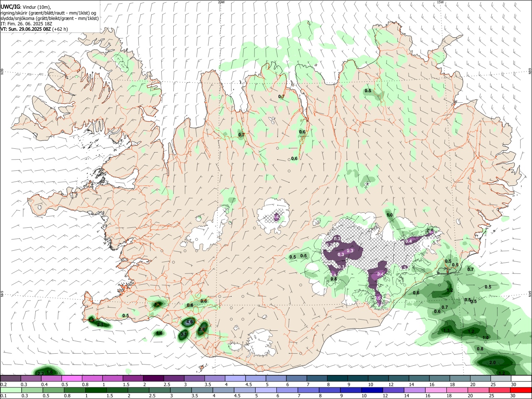This screenshot has width=532, height=399.
Task: Choose the dark teal 8 mm snow swatch
Action: 337,379
